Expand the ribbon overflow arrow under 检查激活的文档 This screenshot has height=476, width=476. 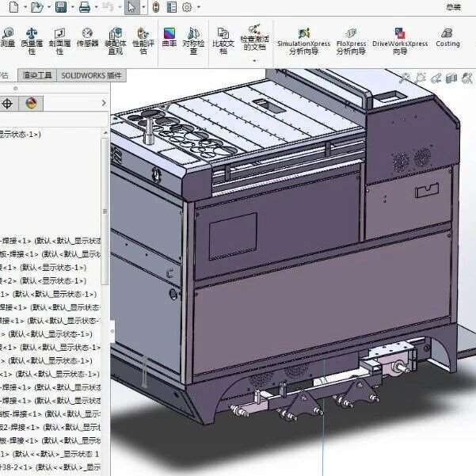coord(254,61)
